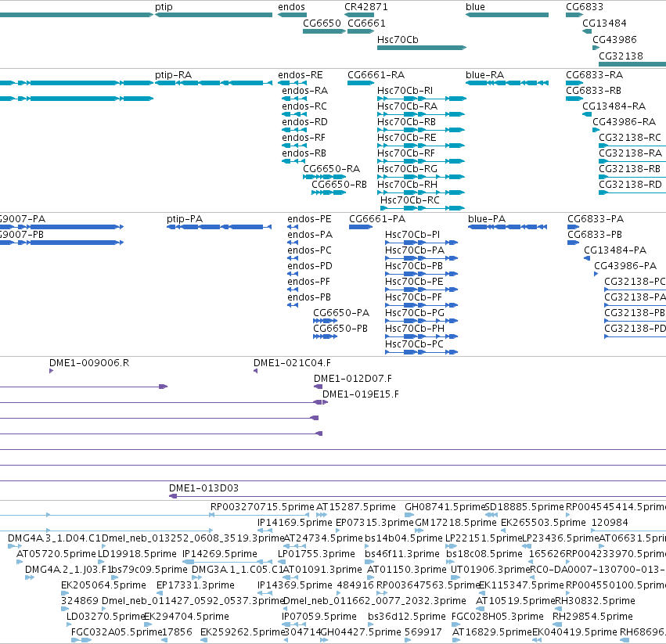Screen dimensions: 666x644
Task: Select the IP14169.5prime EST label
Action: 295,523
